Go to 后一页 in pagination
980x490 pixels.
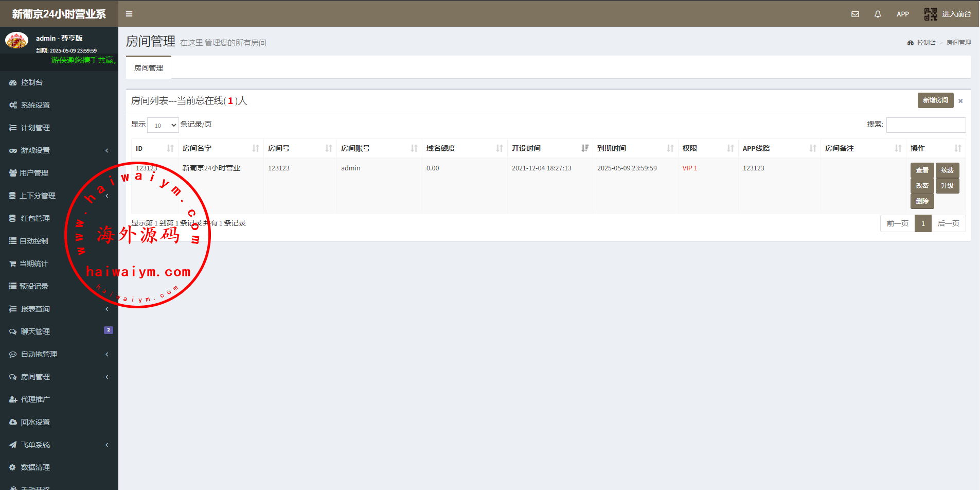tap(948, 223)
